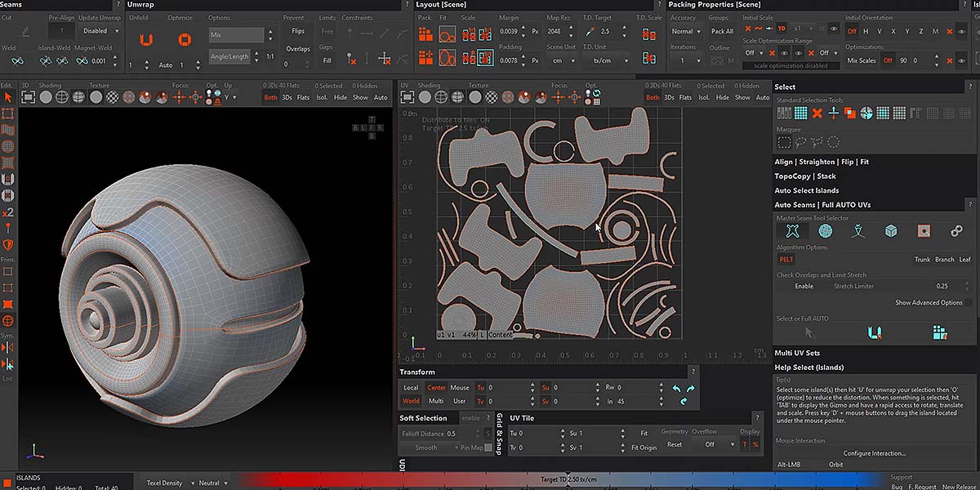Click the Weld seams icon
This screenshot has height=490, width=980.
[x=17, y=61]
